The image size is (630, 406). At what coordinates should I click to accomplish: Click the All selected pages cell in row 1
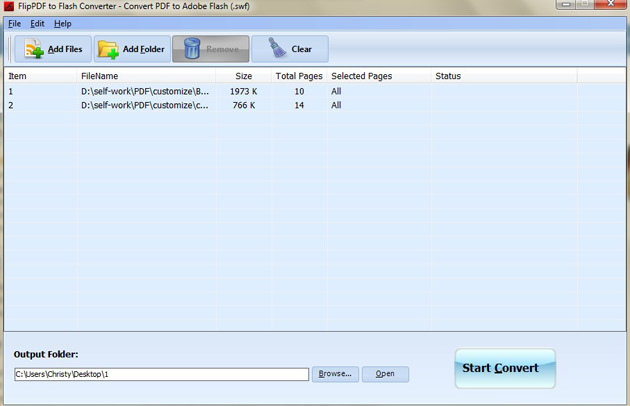tap(336, 91)
